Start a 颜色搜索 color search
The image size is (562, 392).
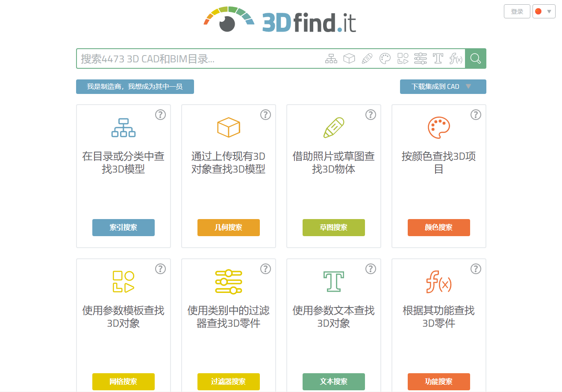pyautogui.click(x=438, y=228)
